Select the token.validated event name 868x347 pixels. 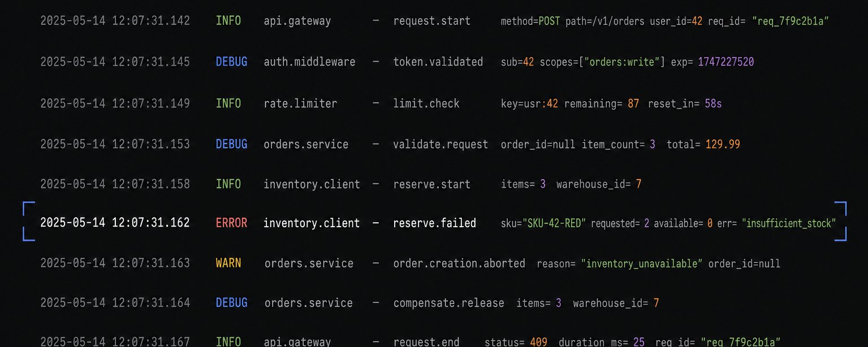[438, 62]
